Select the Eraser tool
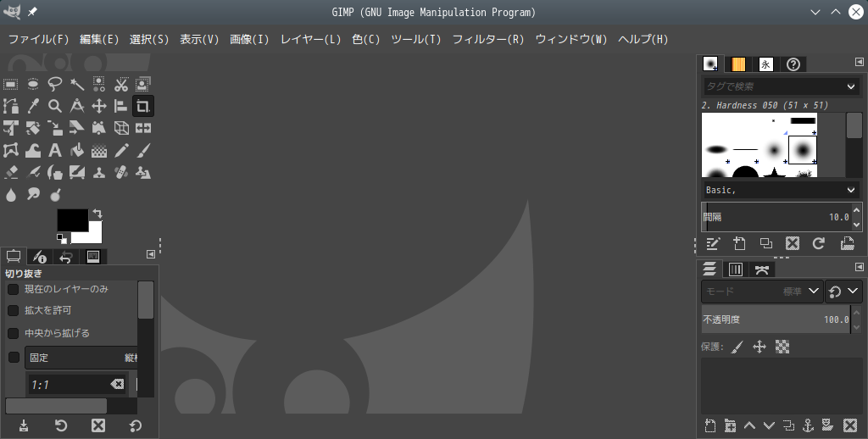The width and height of the screenshot is (868, 439). (x=10, y=173)
